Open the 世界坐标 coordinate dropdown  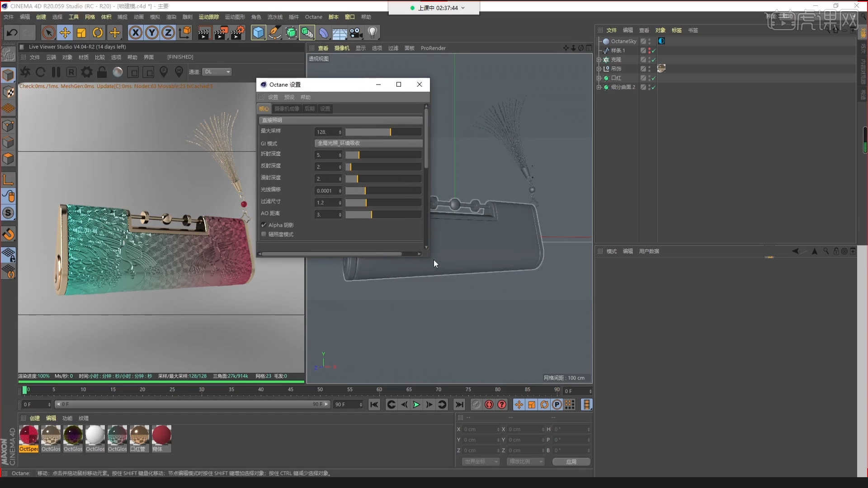point(481,461)
